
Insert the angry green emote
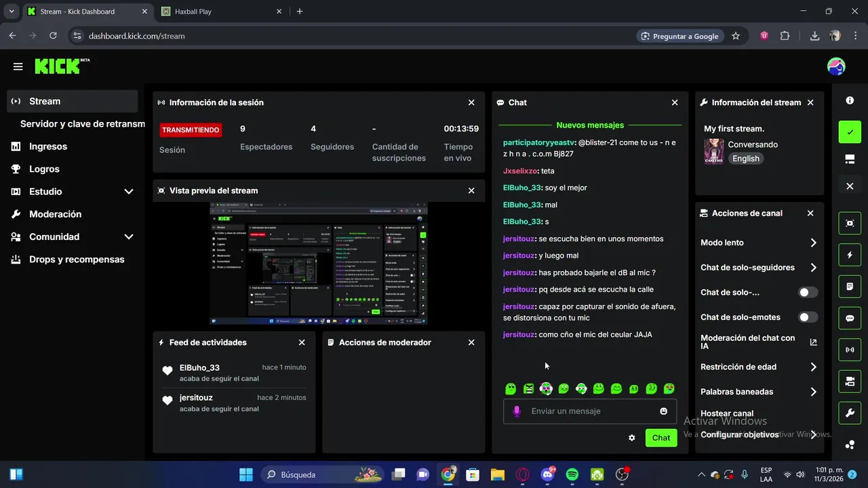point(528,388)
